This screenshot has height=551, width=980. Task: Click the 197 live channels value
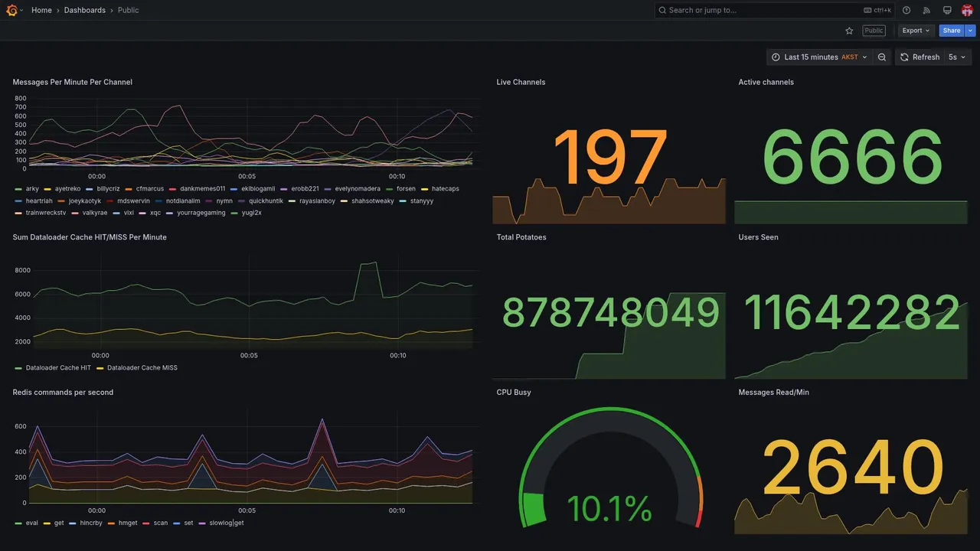[609, 158]
